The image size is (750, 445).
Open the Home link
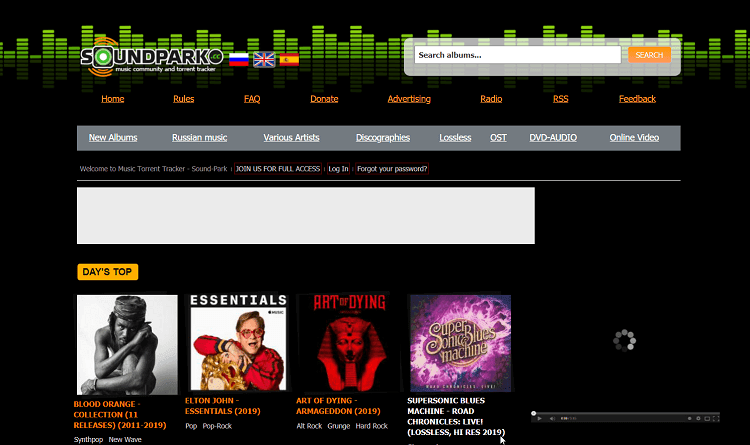(x=113, y=99)
